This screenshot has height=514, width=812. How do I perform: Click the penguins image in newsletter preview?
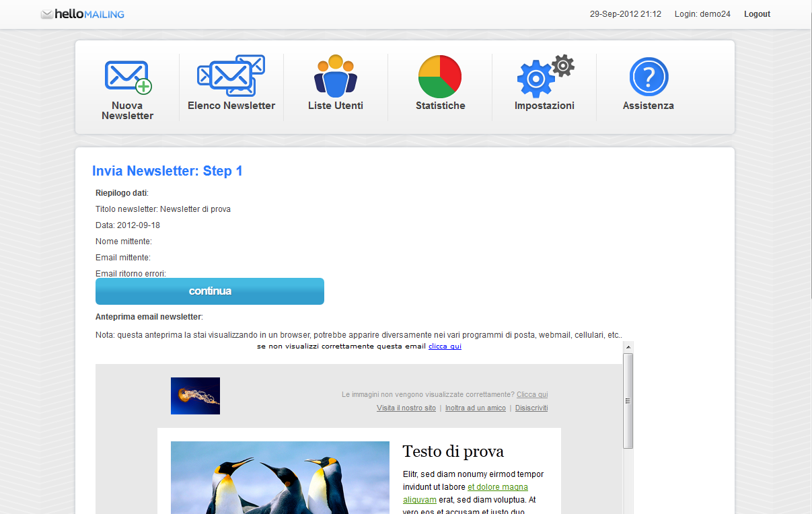coord(280,478)
